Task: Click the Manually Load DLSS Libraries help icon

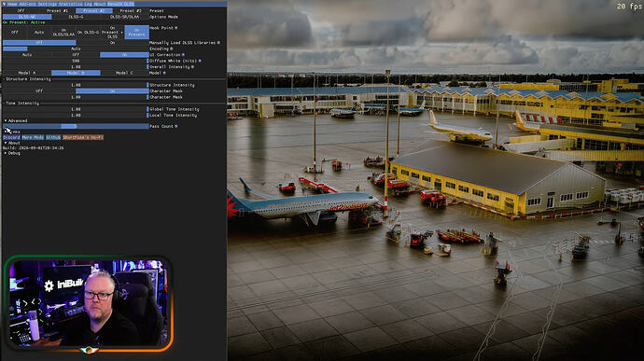Action: click(x=218, y=42)
